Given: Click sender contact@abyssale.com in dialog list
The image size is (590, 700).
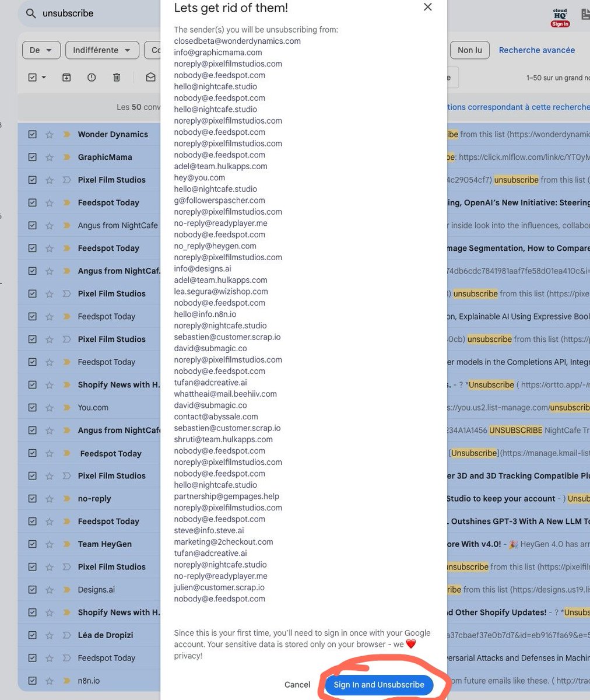Looking at the screenshot, I should pos(216,416).
